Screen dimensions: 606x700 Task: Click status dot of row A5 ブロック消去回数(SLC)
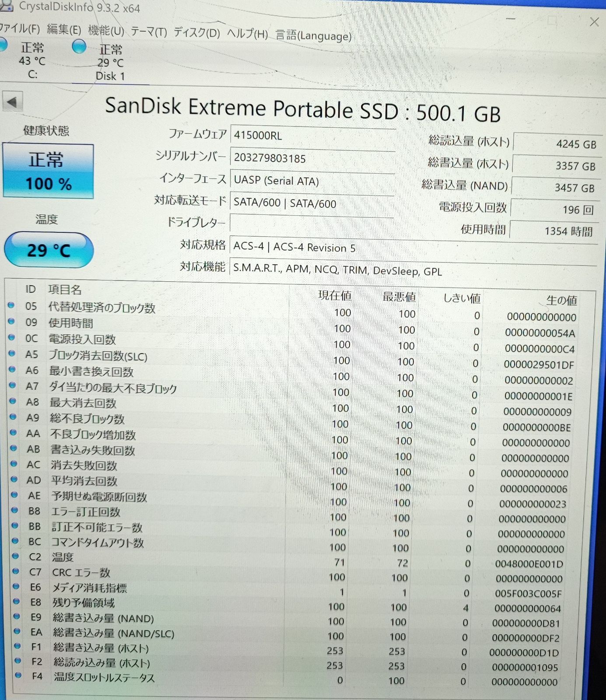pos(12,353)
